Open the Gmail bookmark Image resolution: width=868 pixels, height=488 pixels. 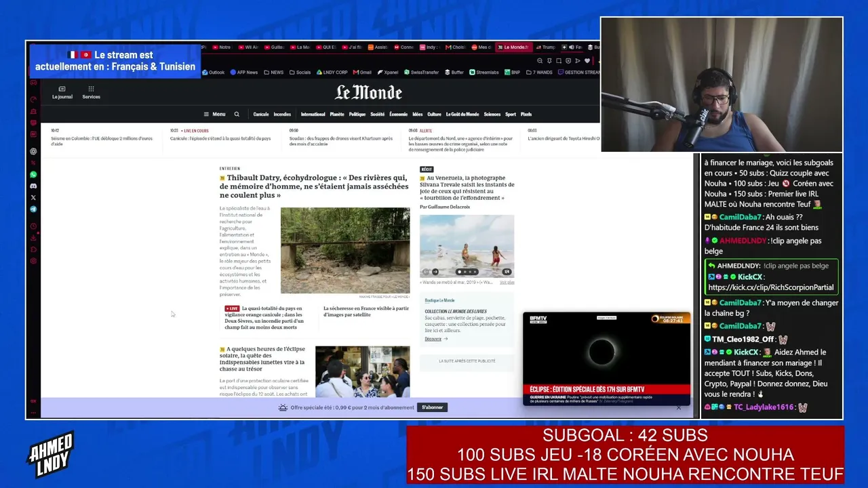click(362, 73)
